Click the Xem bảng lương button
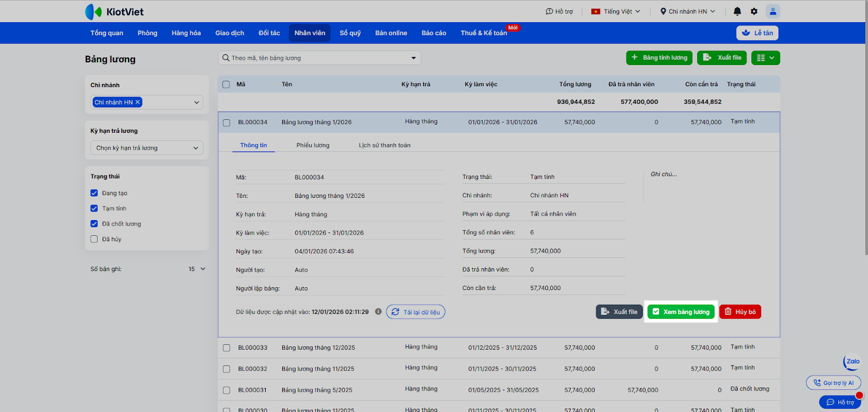The image size is (868, 412). click(x=681, y=312)
